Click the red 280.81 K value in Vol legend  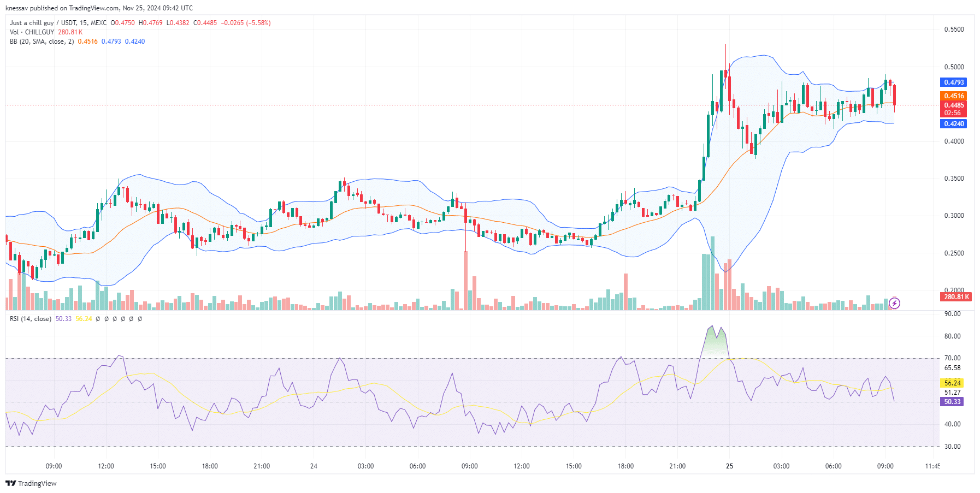tap(70, 32)
